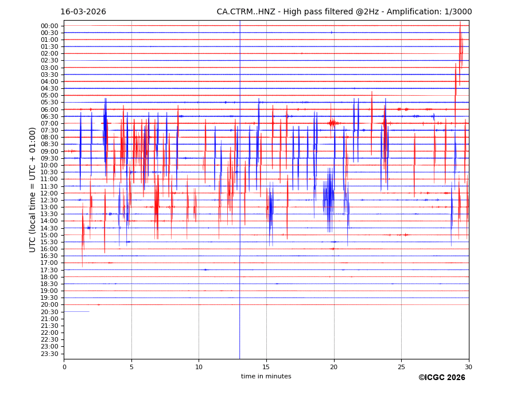Select the 20:30 trace row label
Screen dimensions: 532x399
point(49,312)
